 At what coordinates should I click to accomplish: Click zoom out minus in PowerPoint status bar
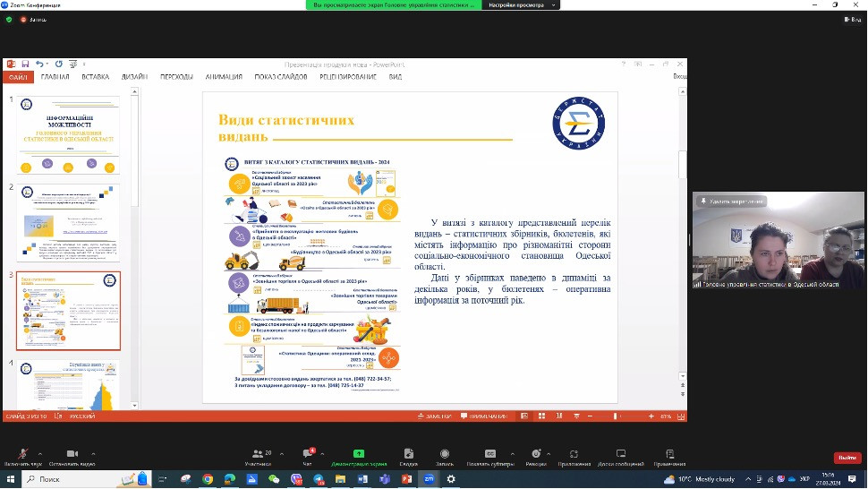point(590,416)
